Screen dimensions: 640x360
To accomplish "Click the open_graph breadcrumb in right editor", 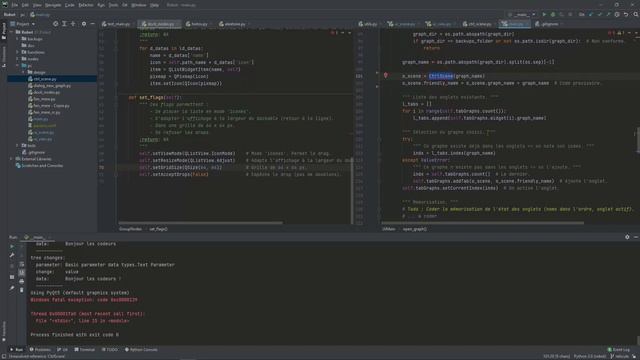I will pos(415,229).
